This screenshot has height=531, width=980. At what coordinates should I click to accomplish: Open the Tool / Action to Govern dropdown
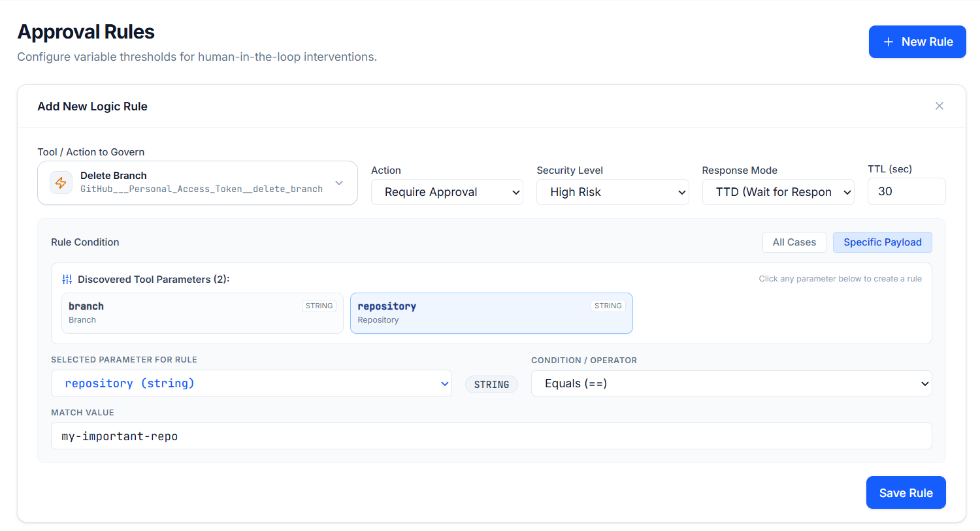pos(197,183)
